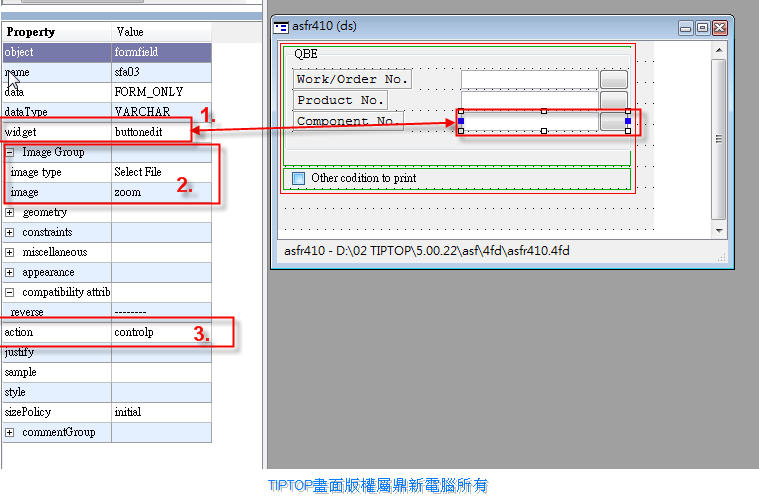The image size is (759, 503).
Task: Click the asfr410 form window icon
Action: pyautogui.click(x=281, y=27)
